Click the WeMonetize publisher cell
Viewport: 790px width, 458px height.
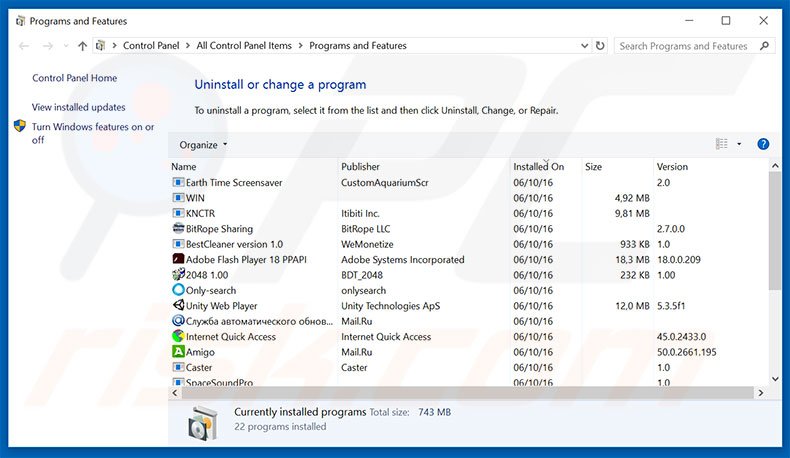(367, 244)
